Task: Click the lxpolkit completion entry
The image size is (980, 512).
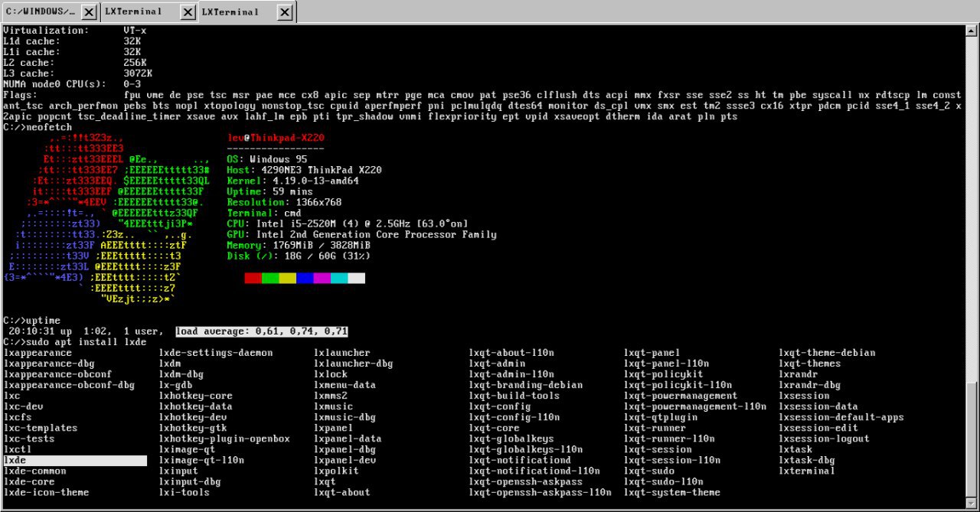Action: (x=337, y=471)
